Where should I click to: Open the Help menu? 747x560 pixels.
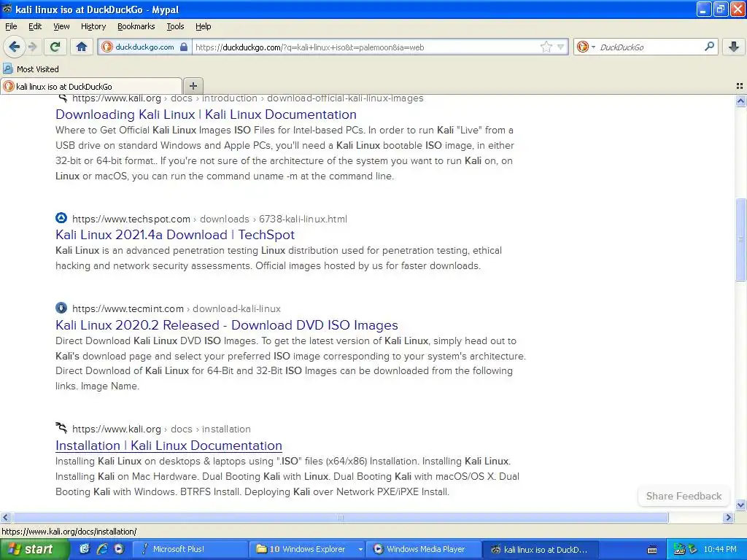203,26
